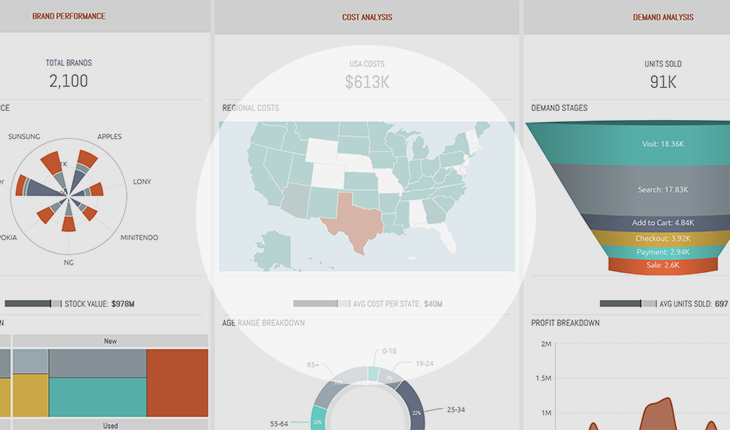Click the New header of the treemap
Viewport: 730px width, 430px height.
coord(110,341)
